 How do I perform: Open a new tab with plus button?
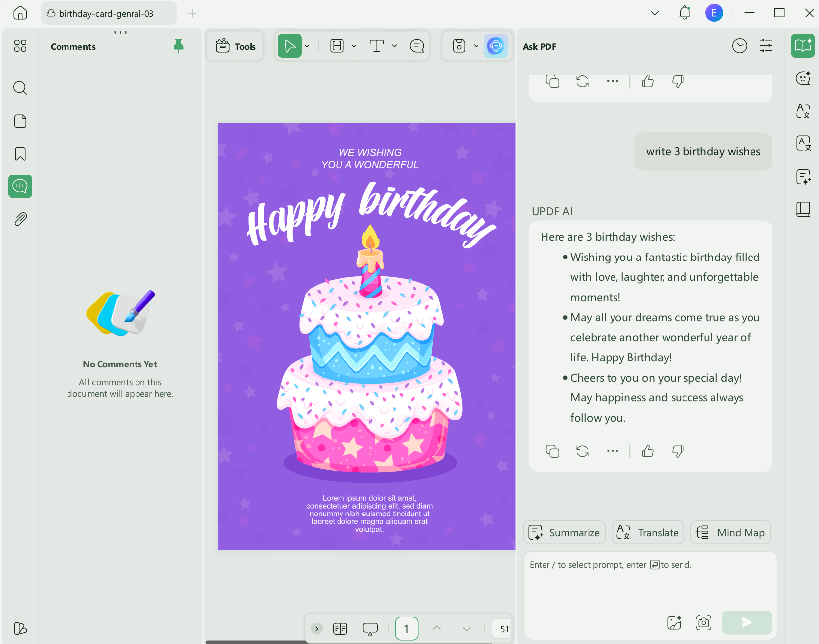coord(192,13)
